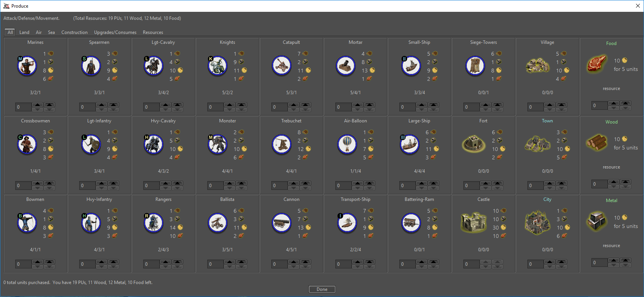This screenshot has width=644, height=297.
Task: Increase City quantity by one
Action: pos(549,262)
